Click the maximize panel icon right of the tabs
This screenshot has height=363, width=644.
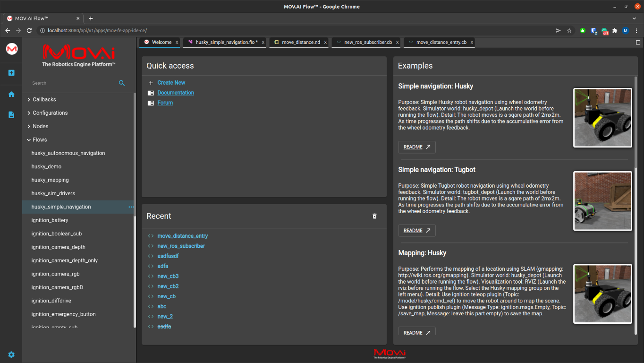pos(638,43)
